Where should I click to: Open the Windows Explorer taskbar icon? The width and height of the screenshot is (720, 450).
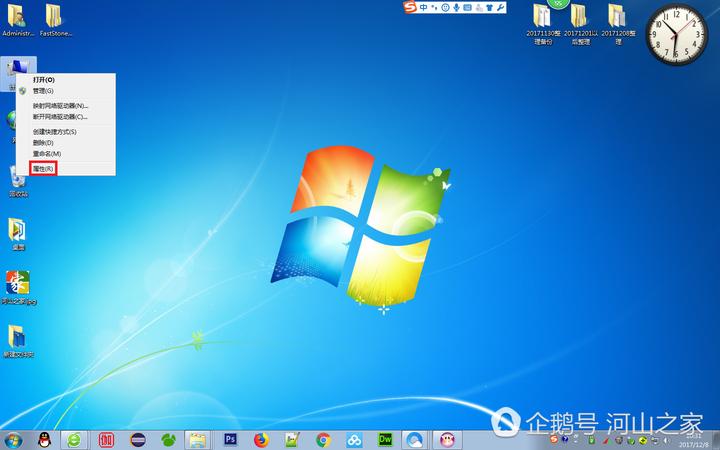[x=198, y=440]
